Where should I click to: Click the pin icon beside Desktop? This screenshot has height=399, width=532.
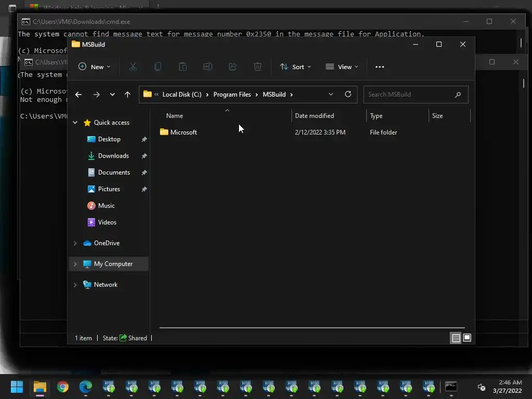[144, 139]
